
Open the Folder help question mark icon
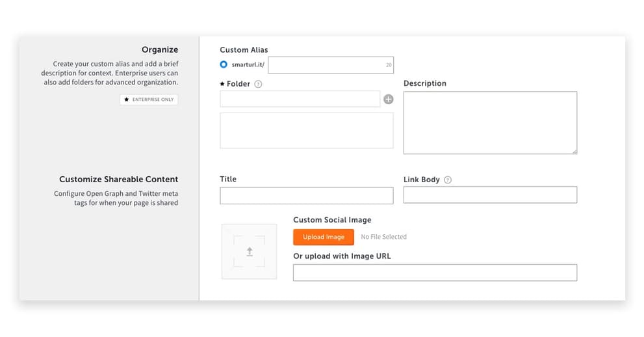[x=258, y=84]
